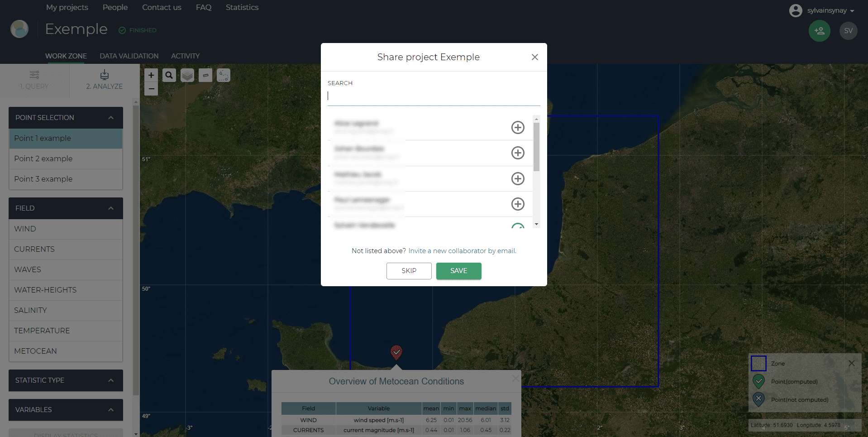868x437 pixels.
Task: Select the WATER-HEIGHTS field
Action: [x=66, y=290]
